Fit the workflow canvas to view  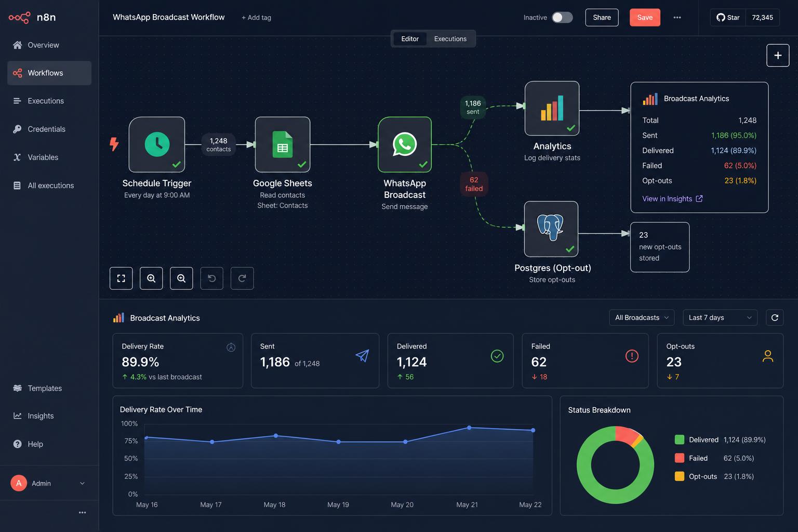(x=121, y=278)
